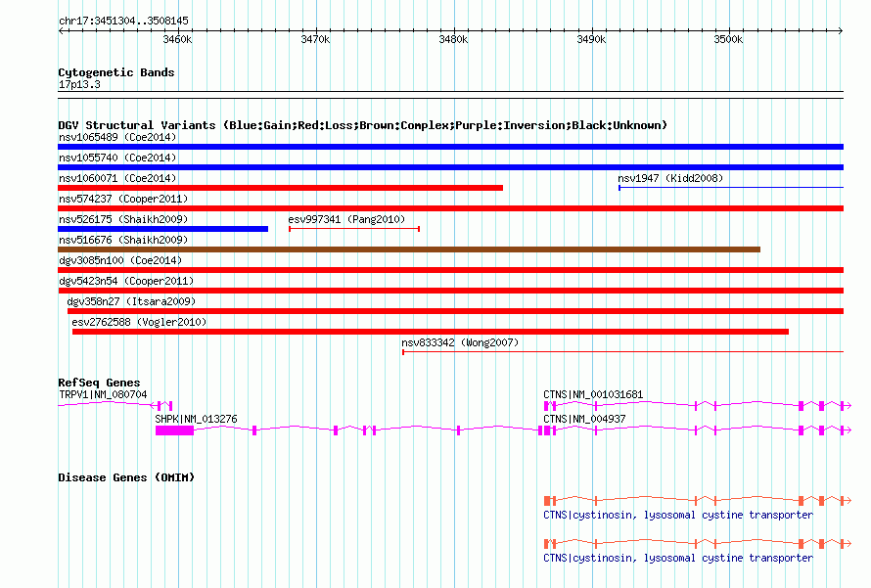Click the nsv833342 (Wong2007) variant line

[x=622, y=352]
